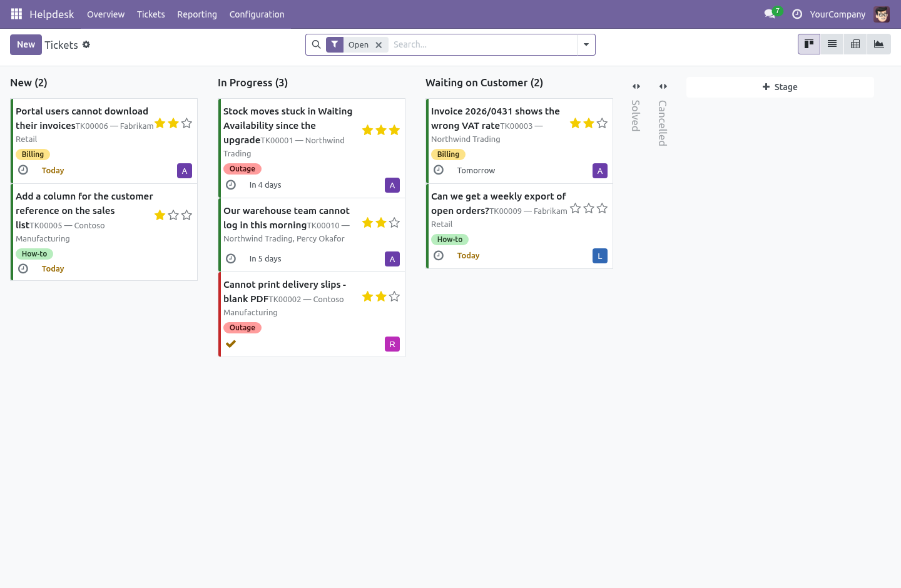The image size is (901, 588).
Task: Open the Reporting menu
Action: coord(197,14)
